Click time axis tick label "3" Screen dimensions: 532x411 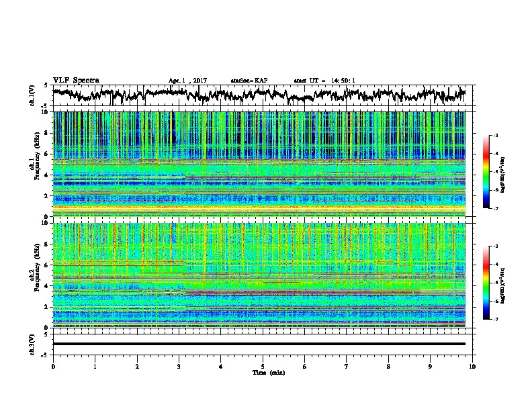(179, 367)
